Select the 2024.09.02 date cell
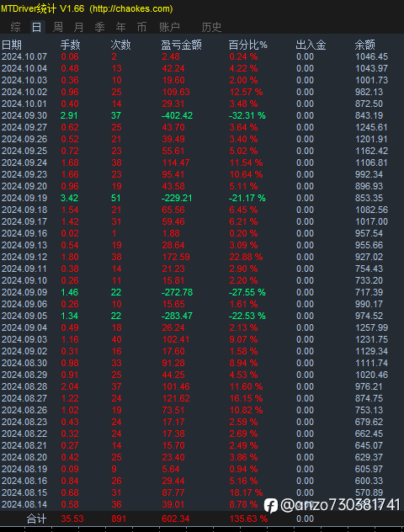 tap(24, 352)
